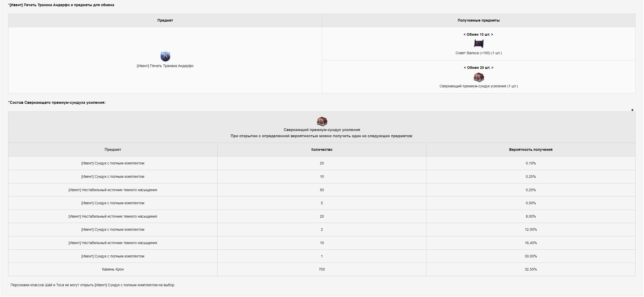Click the Valks' Cry scroll icon
The image size is (644, 297).
click(x=479, y=44)
